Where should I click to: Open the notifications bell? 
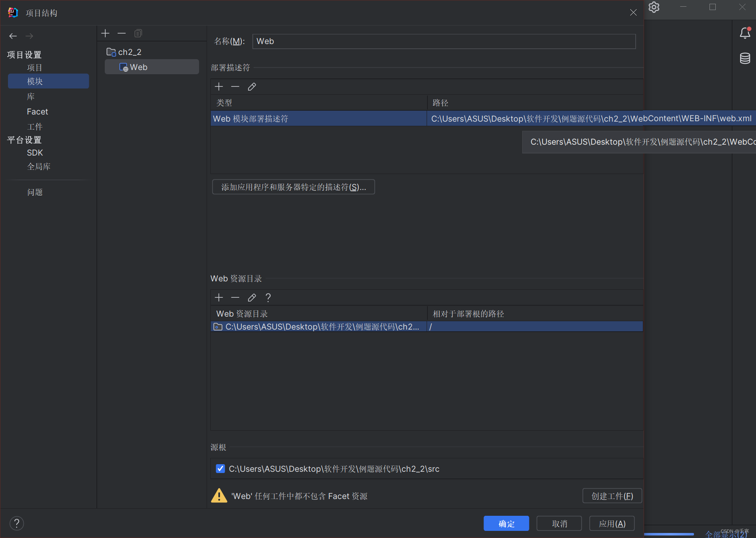(745, 33)
